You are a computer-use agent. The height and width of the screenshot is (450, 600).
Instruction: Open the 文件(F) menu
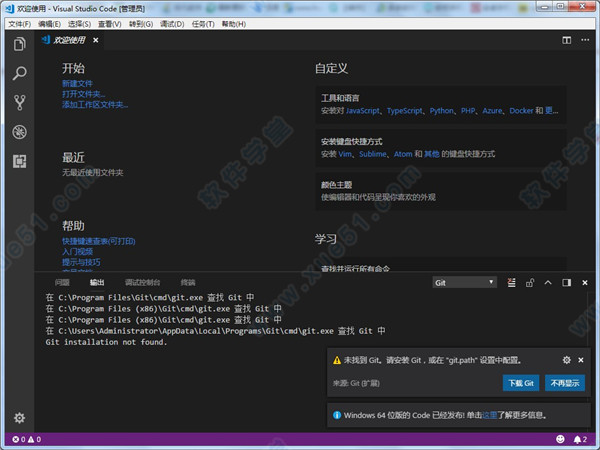pyautogui.click(x=20, y=24)
